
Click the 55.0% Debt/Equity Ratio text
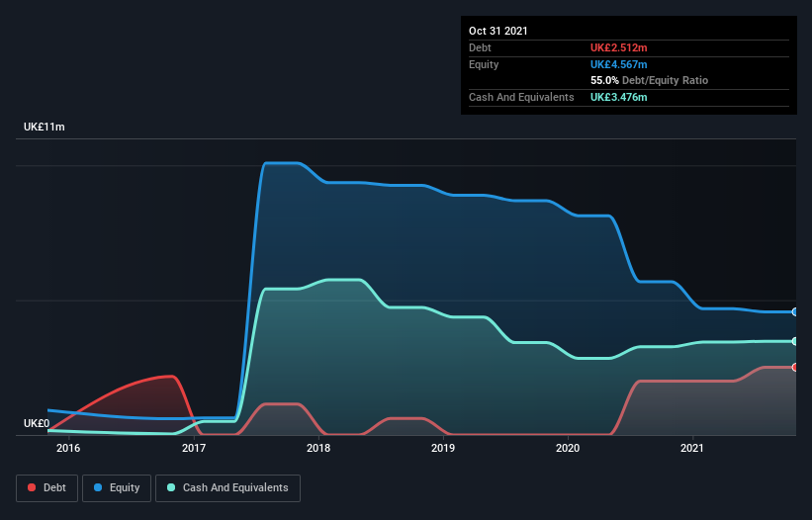[650, 80]
